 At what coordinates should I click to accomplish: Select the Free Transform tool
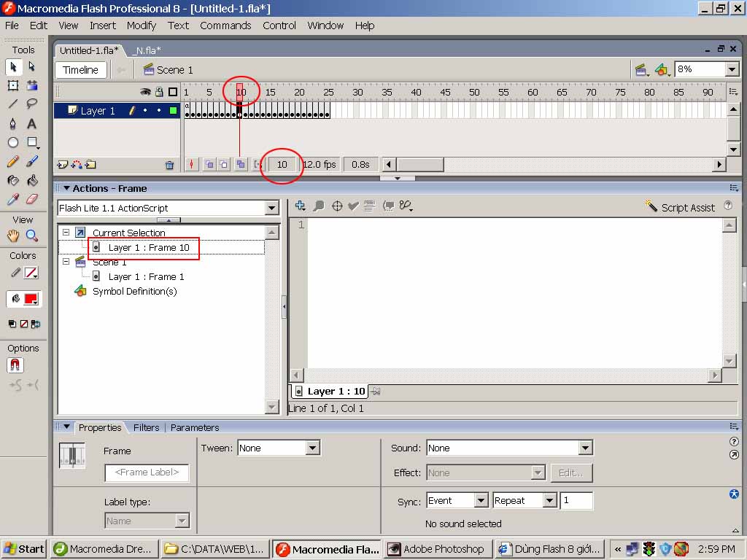(13, 86)
